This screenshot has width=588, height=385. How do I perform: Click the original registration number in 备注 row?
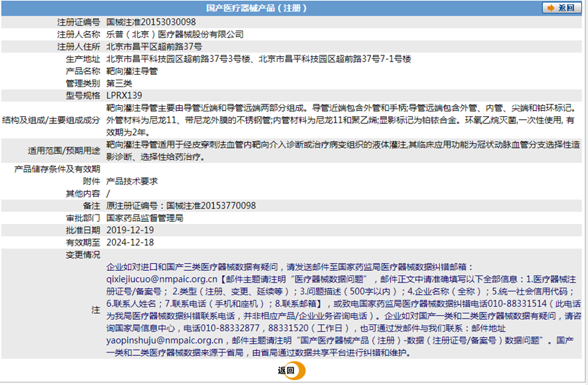tap(181, 206)
